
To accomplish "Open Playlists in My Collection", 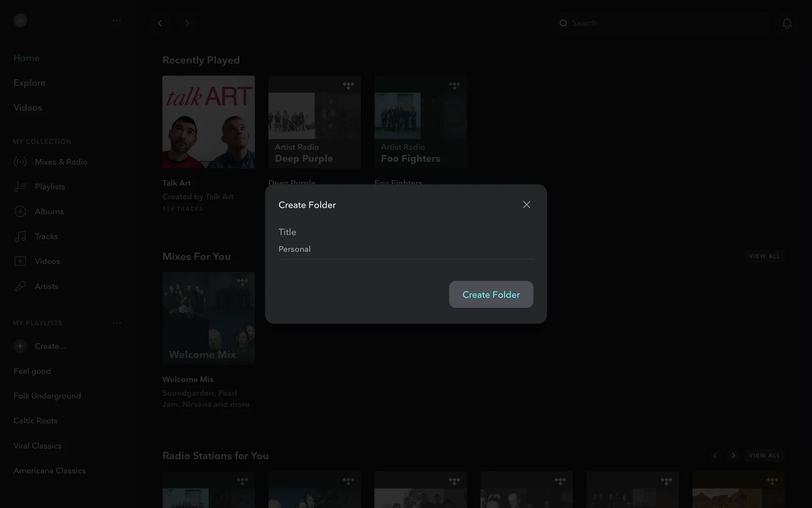I will click(49, 187).
